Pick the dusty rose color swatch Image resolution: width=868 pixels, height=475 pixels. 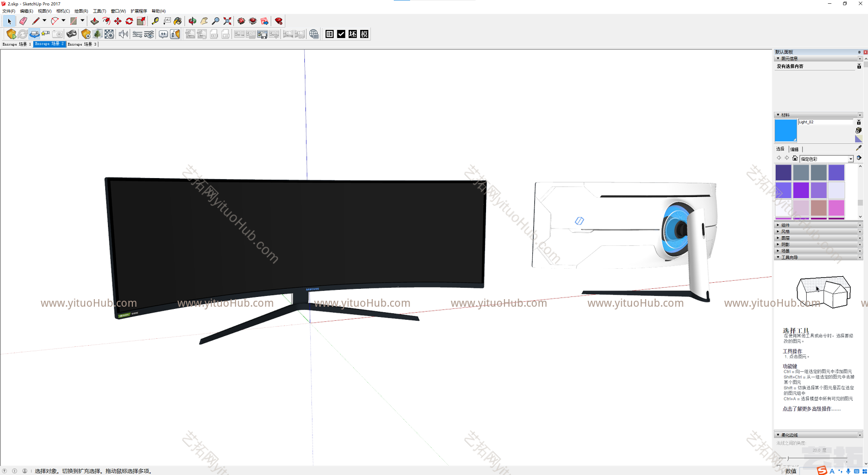pos(819,207)
